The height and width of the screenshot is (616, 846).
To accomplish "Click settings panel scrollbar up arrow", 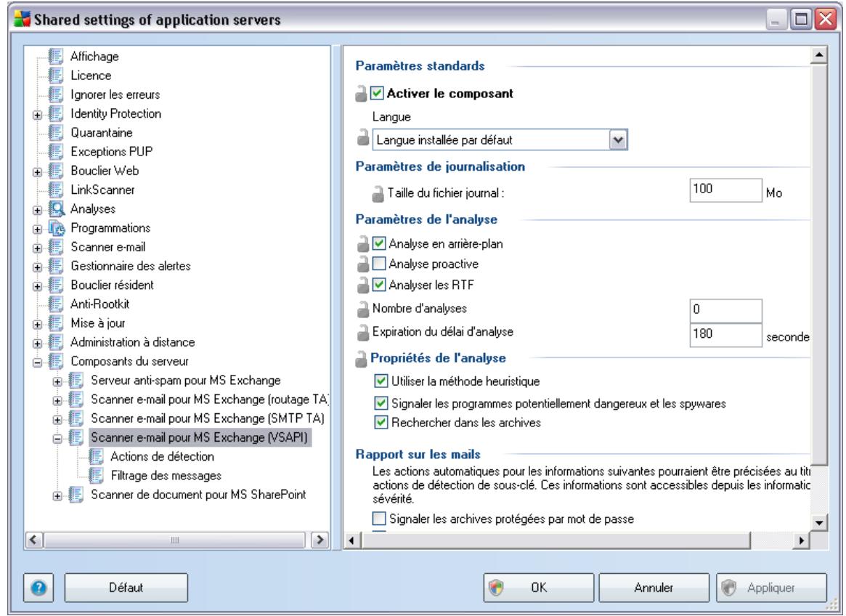I will coord(819,55).
